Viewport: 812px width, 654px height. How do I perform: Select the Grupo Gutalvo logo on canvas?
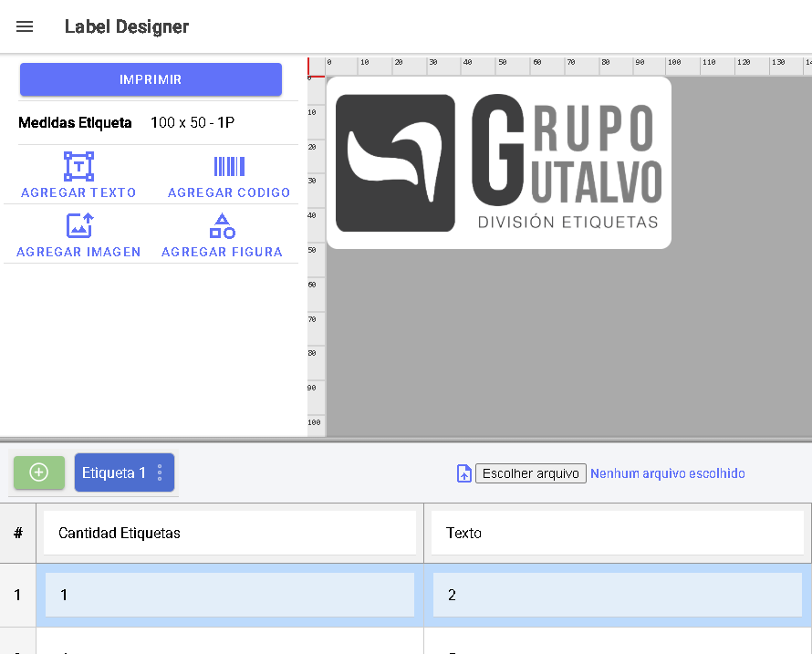(498, 162)
